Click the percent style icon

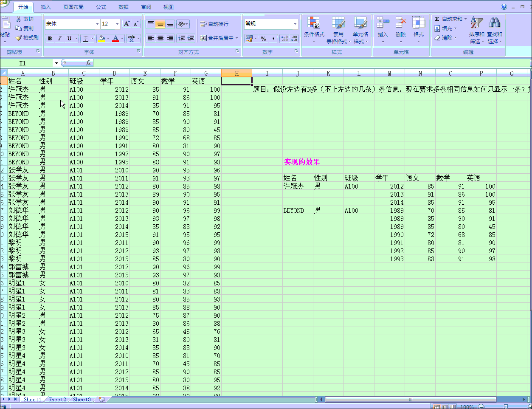click(x=263, y=39)
